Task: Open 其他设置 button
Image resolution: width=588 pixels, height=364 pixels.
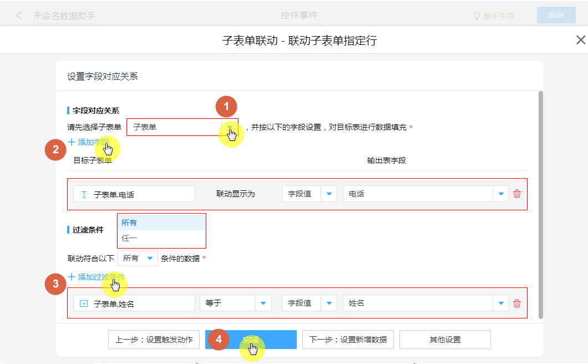Action: pyautogui.click(x=445, y=340)
